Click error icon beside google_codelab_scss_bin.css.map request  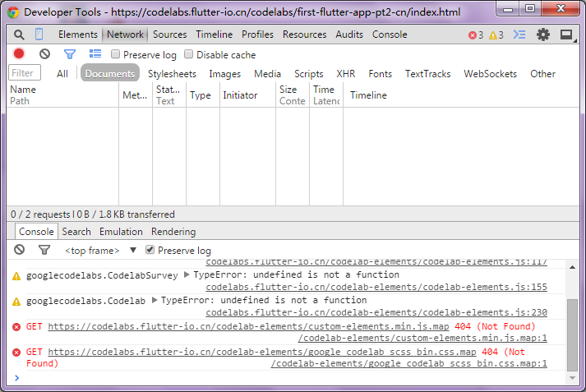tap(16, 353)
